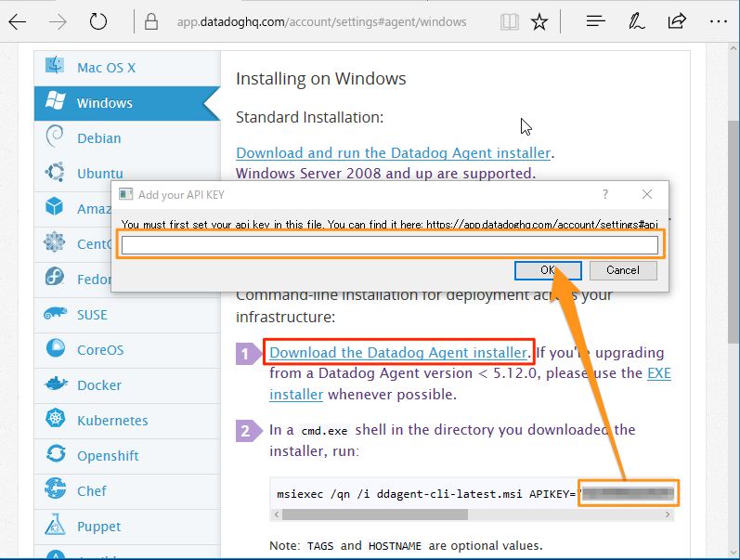
Task: Go back with the browser back arrow
Action: 18,21
